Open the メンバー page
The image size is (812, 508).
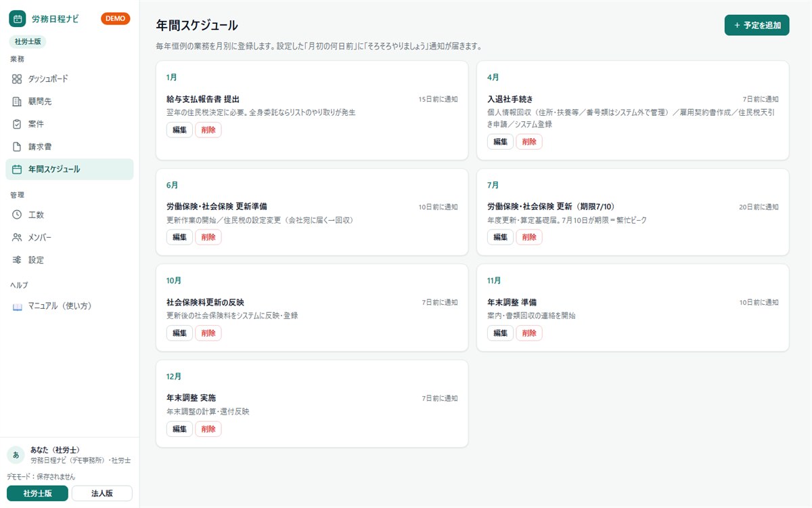pos(70,238)
